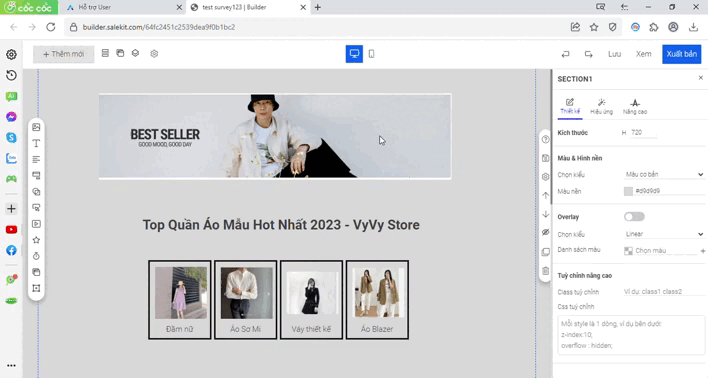Switch to mobile preview mode
Viewport: 708px width, 378px height.
(x=371, y=54)
